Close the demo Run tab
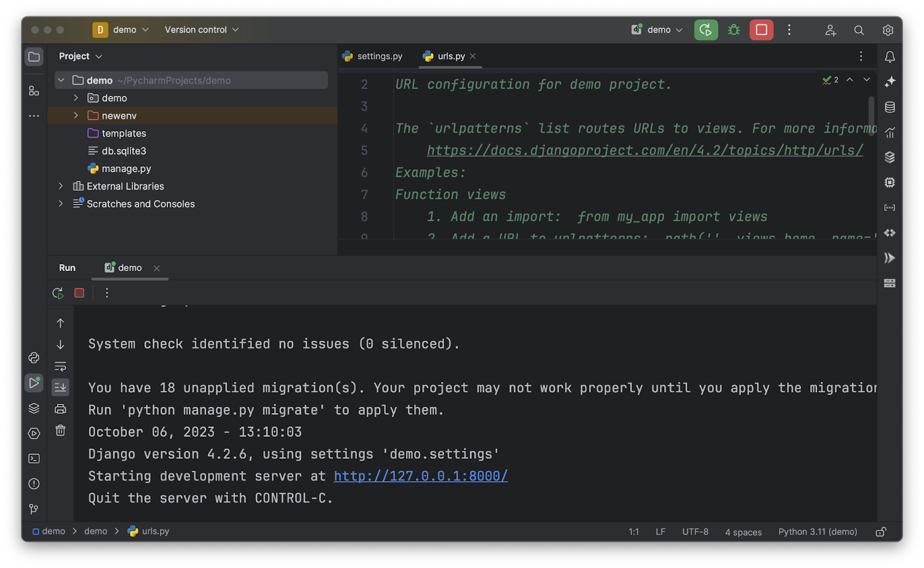 tap(157, 268)
